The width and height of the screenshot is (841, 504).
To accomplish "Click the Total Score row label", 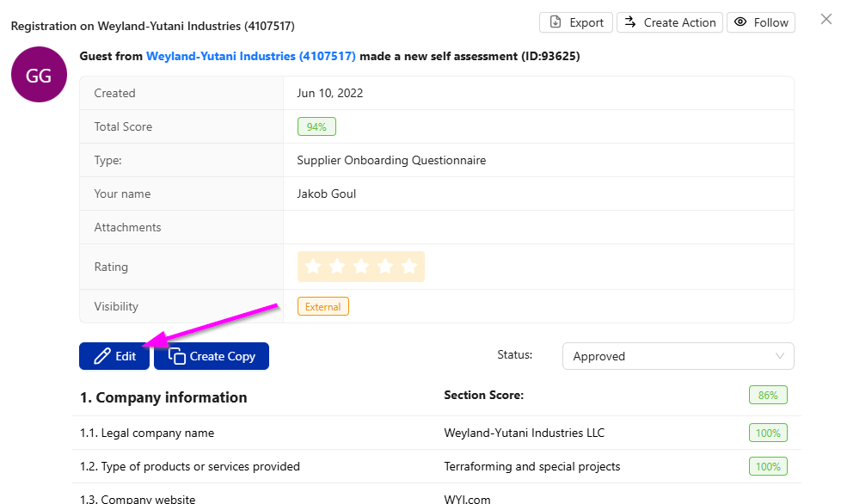I will (123, 126).
